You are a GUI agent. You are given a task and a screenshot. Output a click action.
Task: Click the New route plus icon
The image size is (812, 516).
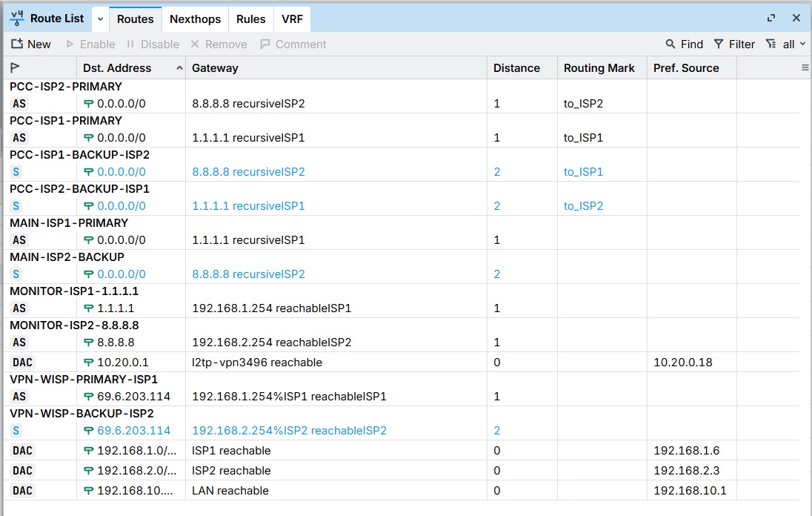click(17, 44)
